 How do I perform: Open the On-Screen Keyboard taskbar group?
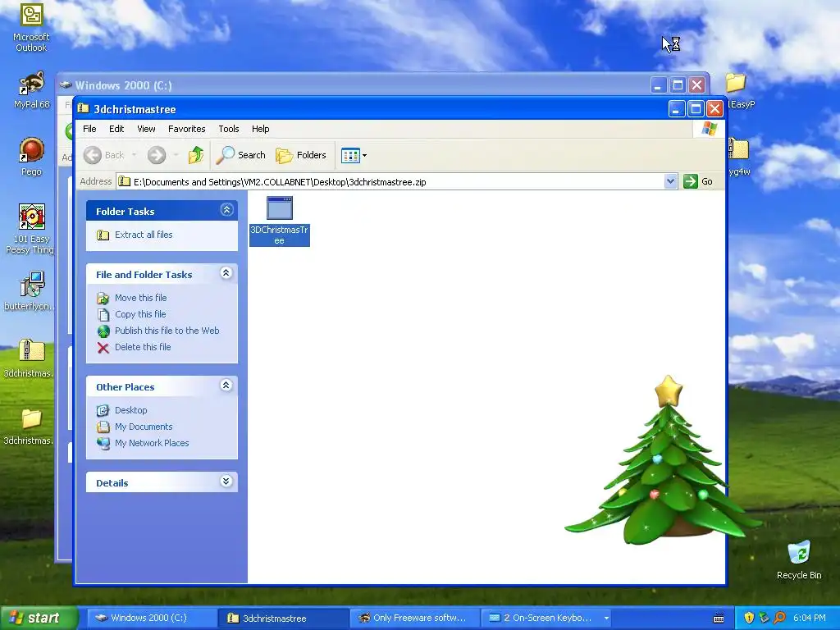coord(547,619)
